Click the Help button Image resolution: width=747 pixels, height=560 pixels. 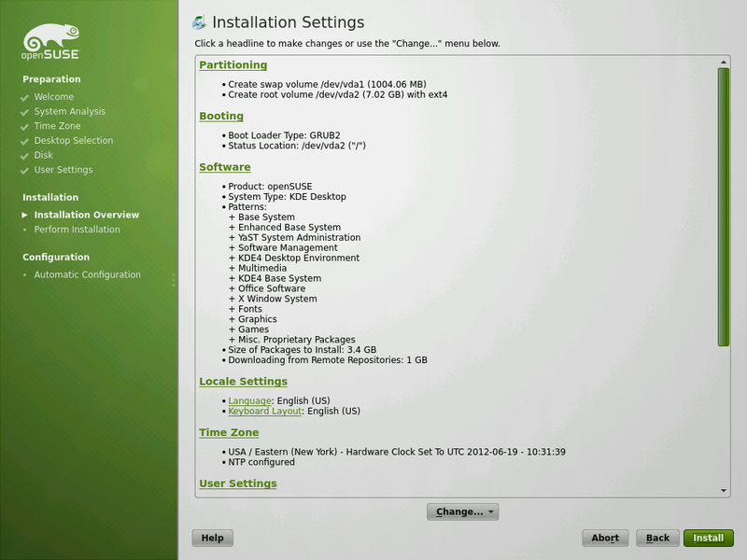213,538
